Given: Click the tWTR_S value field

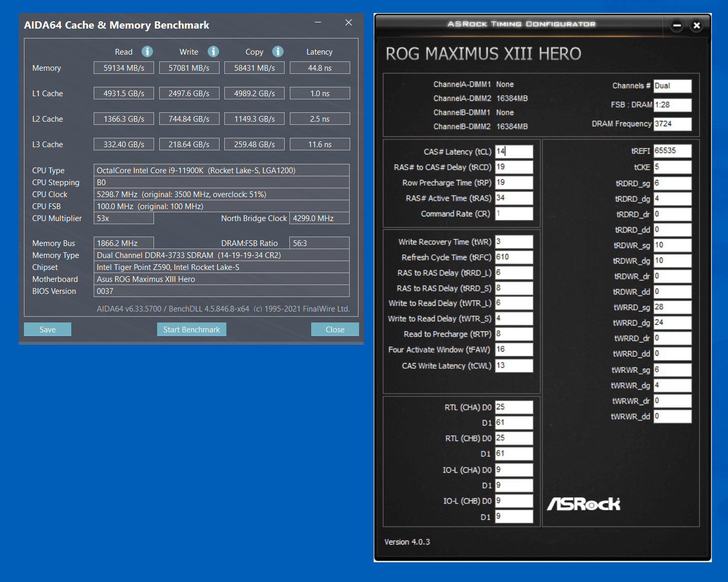Looking at the screenshot, I should (514, 318).
